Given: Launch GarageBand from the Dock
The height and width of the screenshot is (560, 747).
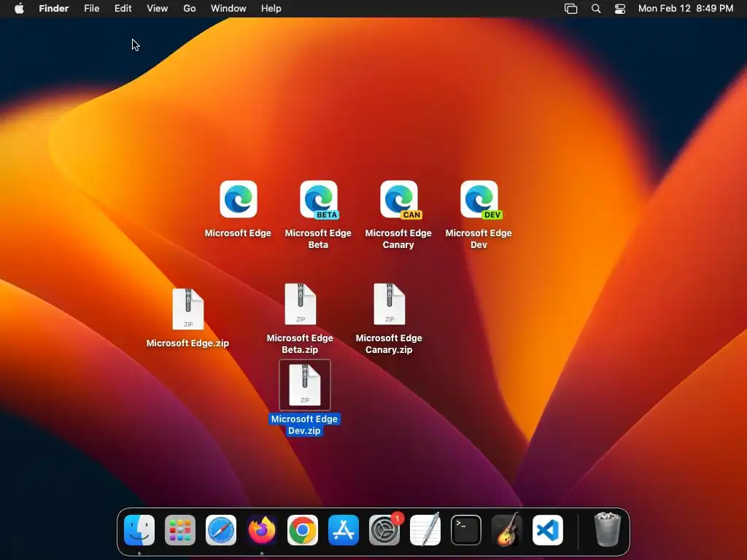Looking at the screenshot, I should click(507, 530).
